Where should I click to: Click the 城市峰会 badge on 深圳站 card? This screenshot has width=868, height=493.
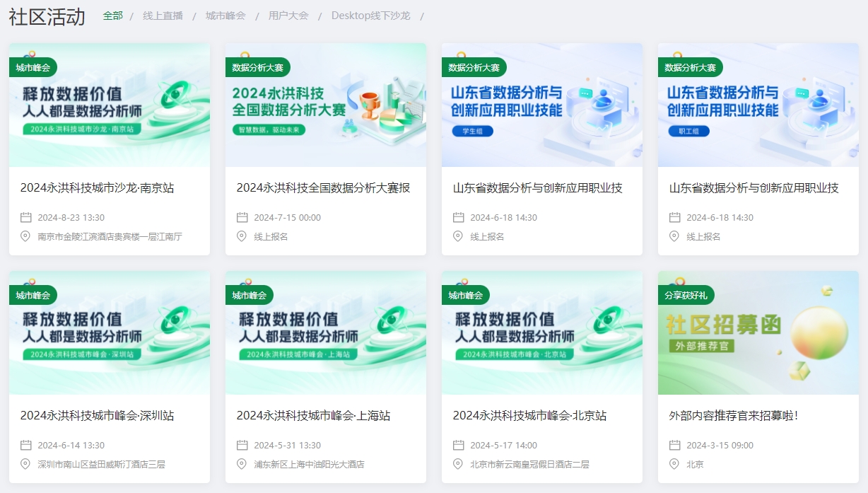click(x=33, y=296)
